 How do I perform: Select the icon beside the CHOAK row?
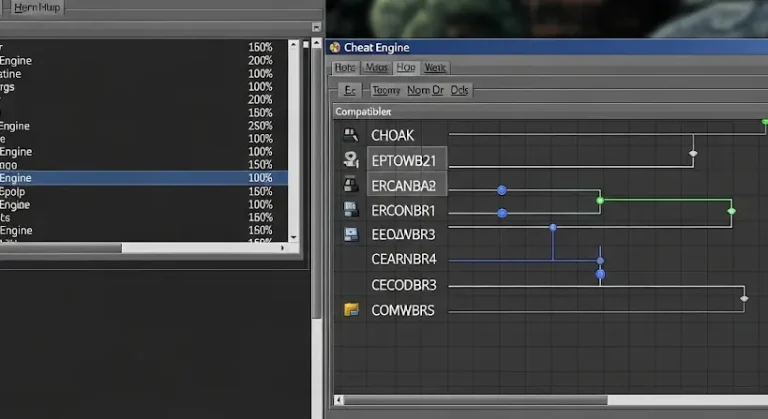coord(350,135)
